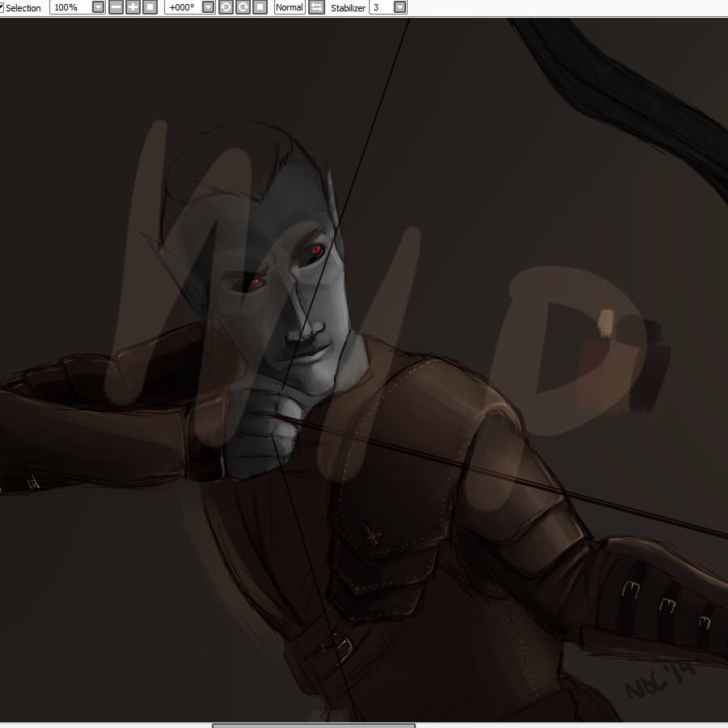The image size is (728, 728).
Task: Click the 100% zoom level field
Action: pos(70,7)
